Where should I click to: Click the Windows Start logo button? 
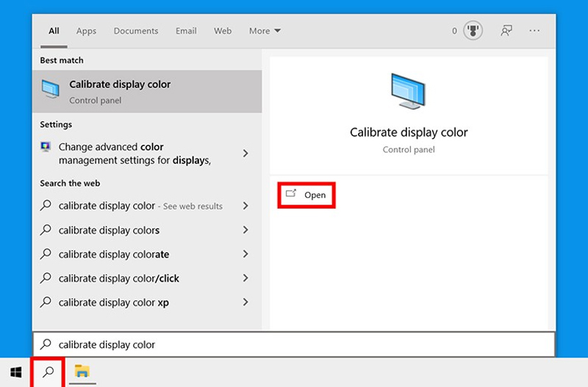15,372
